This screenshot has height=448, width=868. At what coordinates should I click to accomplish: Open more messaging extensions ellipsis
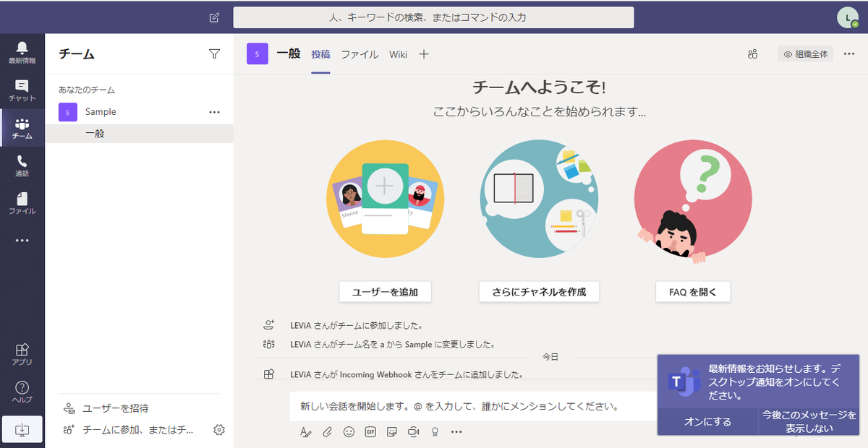(456, 431)
